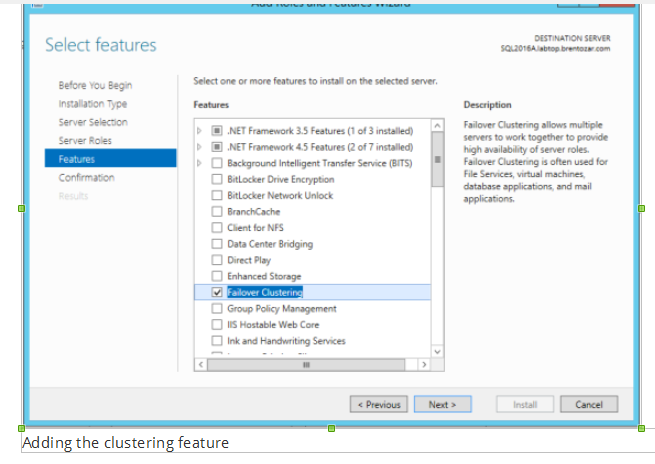Click the Previous button

pos(378,404)
